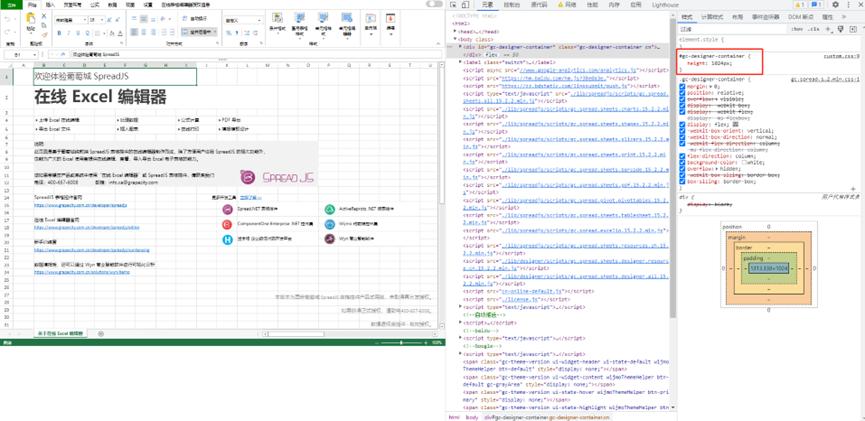Open the cell name box dropdown
This screenshot has height=421, width=865.
(34, 55)
